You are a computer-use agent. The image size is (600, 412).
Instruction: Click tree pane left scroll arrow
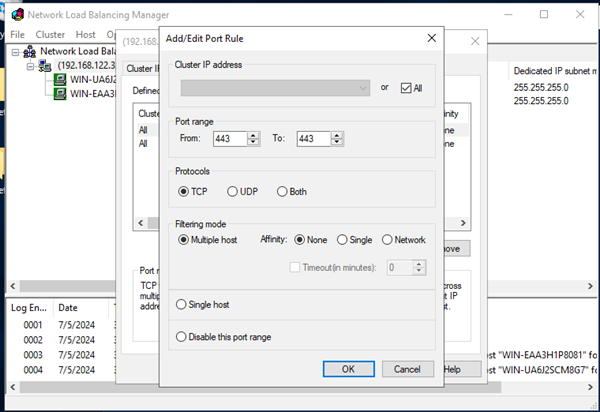click(13, 286)
